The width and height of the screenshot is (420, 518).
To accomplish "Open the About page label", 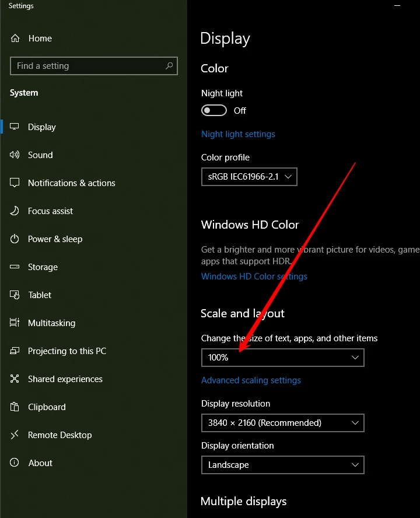I will 40,463.
